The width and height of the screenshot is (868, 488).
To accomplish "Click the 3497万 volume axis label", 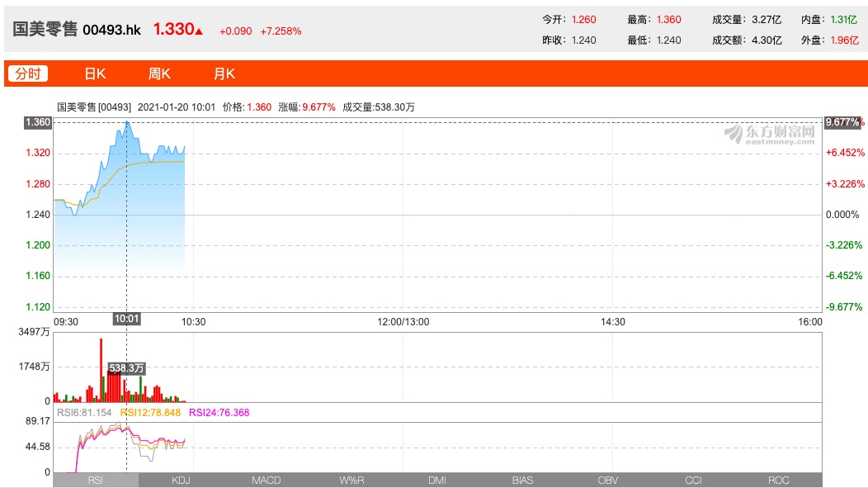I will (x=34, y=332).
